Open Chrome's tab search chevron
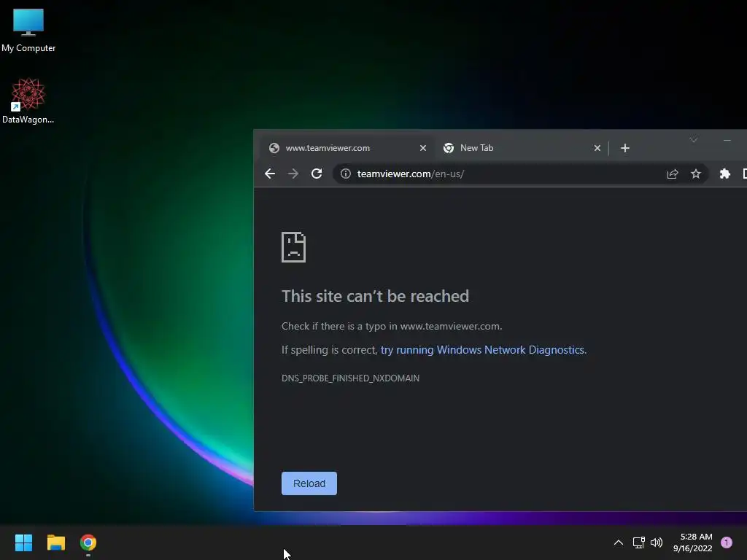The image size is (747, 560). (693, 139)
